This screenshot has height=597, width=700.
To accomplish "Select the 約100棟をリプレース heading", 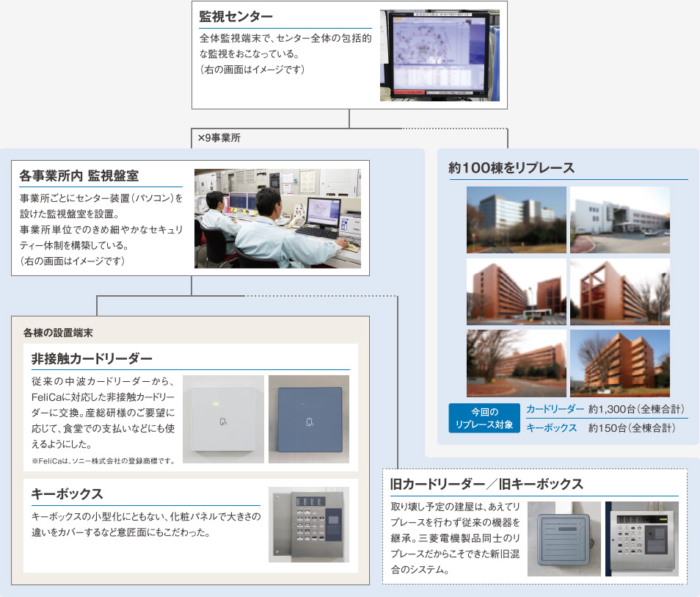I will pyautogui.click(x=511, y=167).
